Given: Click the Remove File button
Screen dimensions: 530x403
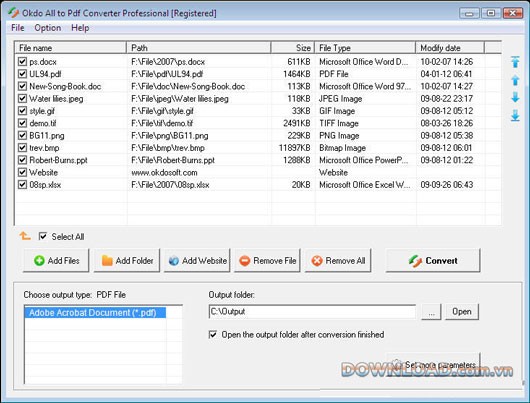Looking at the screenshot, I should [x=267, y=260].
